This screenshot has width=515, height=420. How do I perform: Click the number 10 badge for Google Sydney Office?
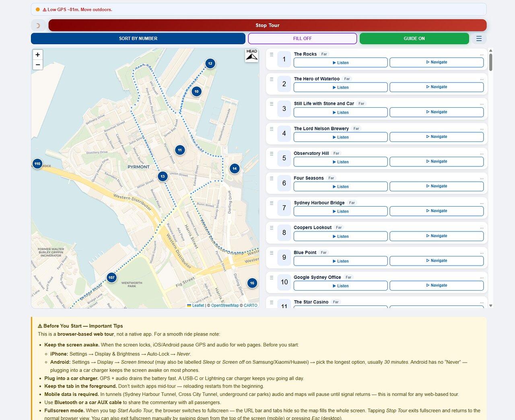284,282
